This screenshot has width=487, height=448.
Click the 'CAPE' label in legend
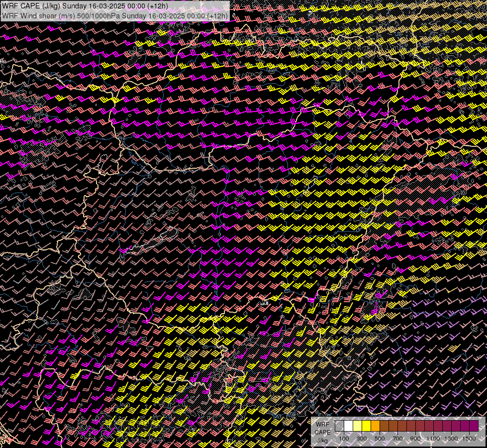[x=323, y=433]
